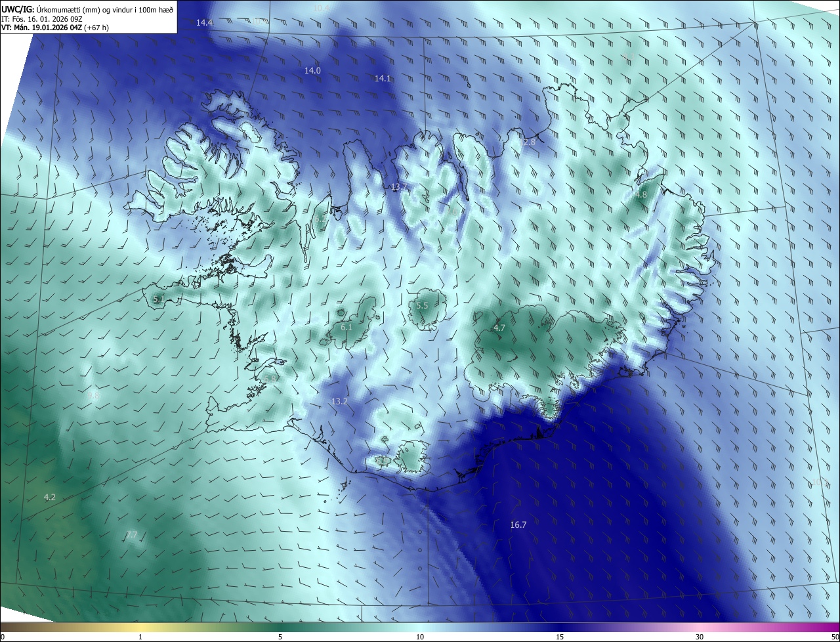Click the color scale tick labeled 10
Viewport: 840px width, 642px height.
tap(420, 637)
